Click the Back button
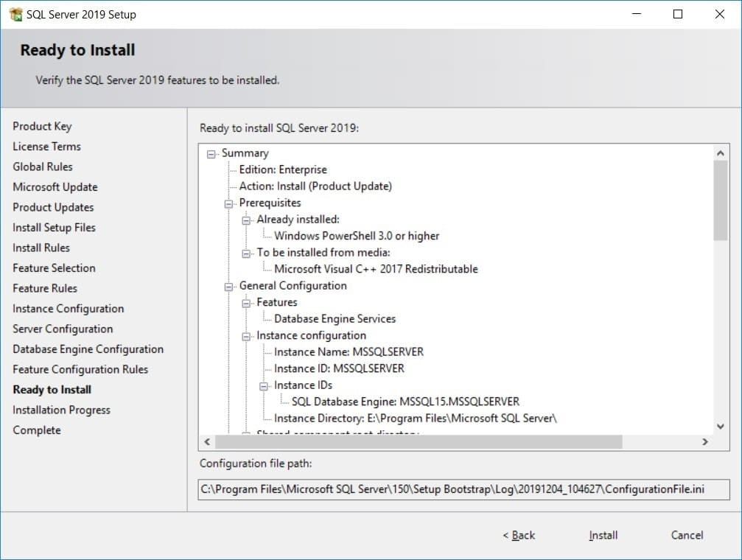This screenshot has width=742, height=560. coord(519,536)
